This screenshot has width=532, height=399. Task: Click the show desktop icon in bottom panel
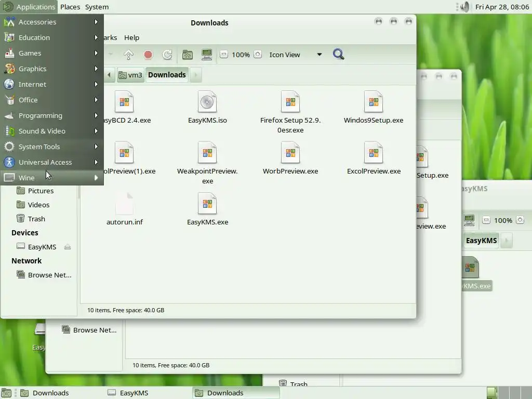coord(6,393)
